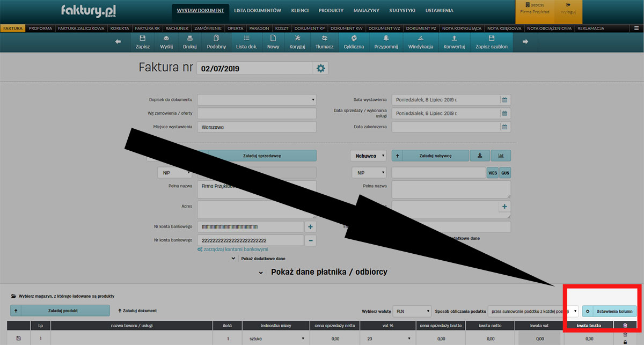
Task: Open the Wybierz walutę PLN dropdown
Action: pyautogui.click(x=412, y=311)
